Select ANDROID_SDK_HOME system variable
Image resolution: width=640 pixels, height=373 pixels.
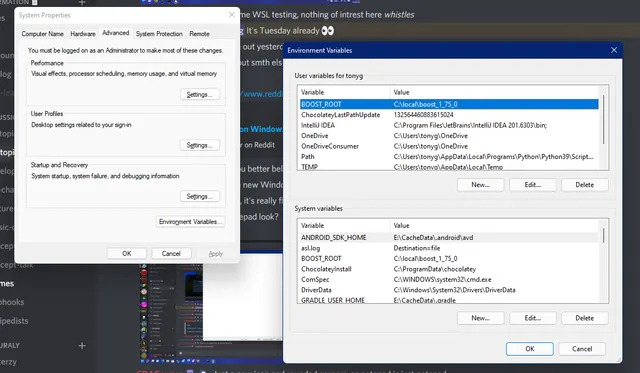tap(449, 238)
